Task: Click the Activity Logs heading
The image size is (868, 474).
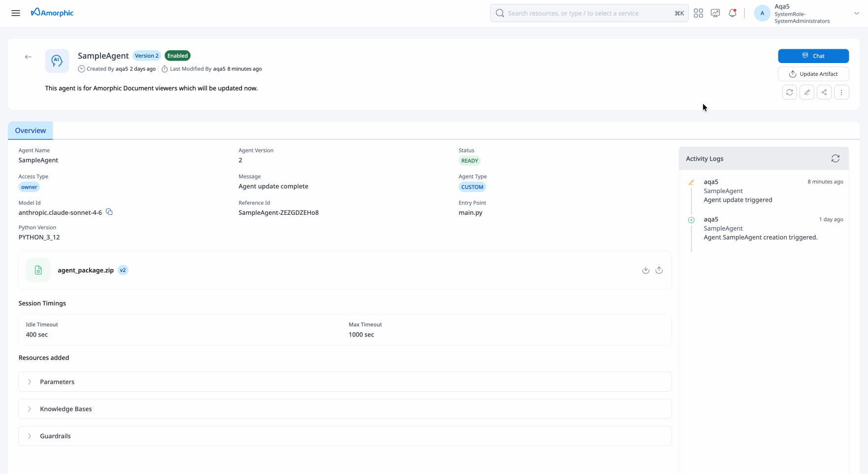Action: [705, 159]
